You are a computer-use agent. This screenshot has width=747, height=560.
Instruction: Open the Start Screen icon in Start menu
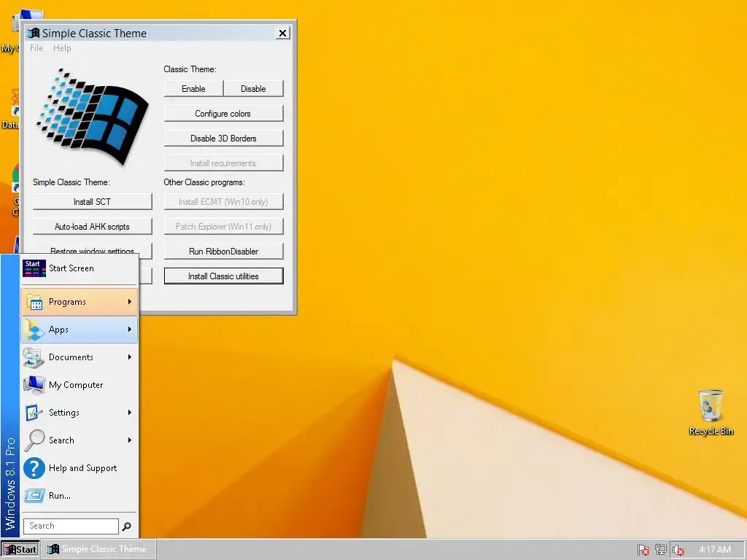34,268
